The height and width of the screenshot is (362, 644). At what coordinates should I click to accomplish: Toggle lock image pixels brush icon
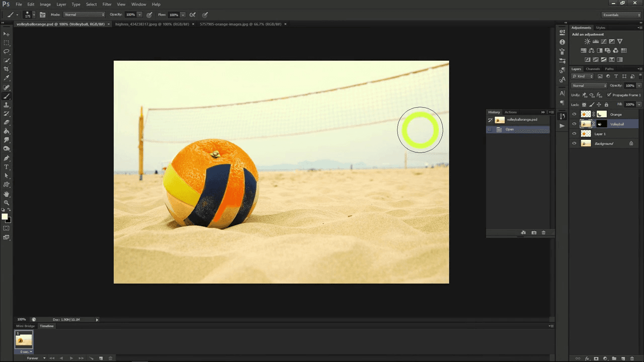(x=591, y=105)
